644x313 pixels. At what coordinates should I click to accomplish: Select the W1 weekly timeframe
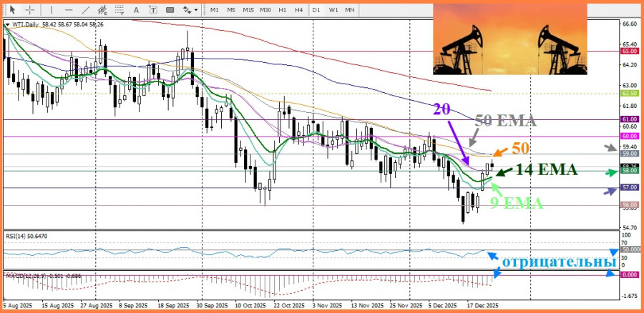[333, 10]
